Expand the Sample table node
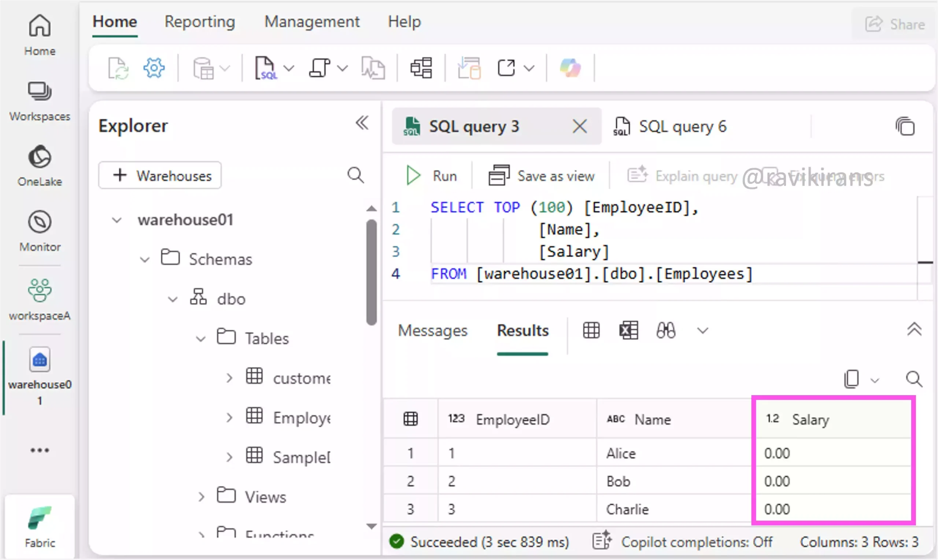Viewport: 938px width, 560px height. click(x=229, y=457)
